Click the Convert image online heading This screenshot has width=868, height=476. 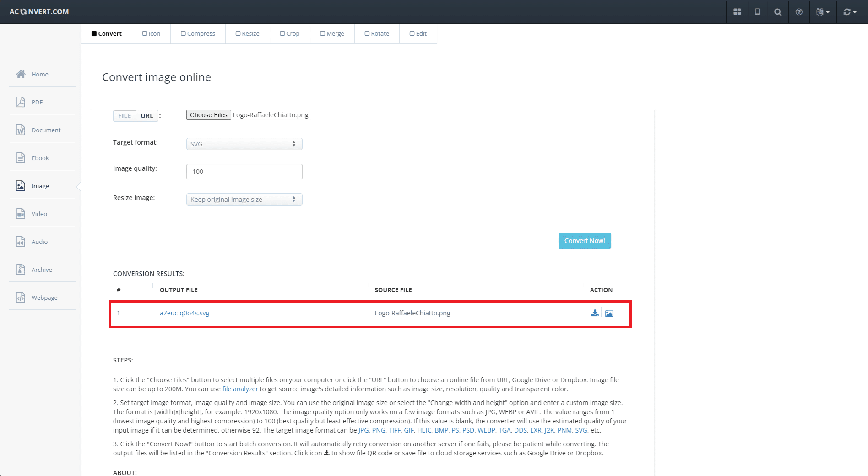157,77
